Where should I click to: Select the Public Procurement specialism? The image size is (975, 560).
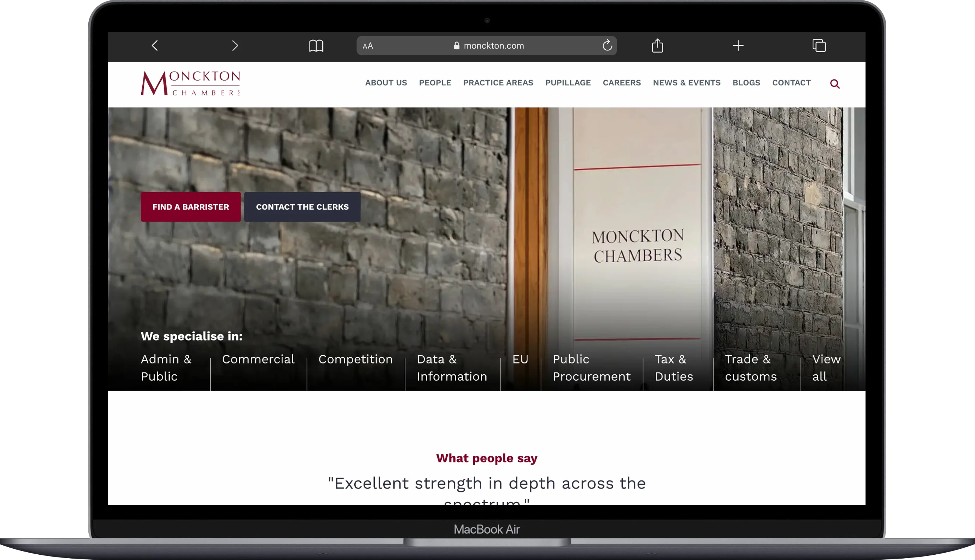[x=591, y=368]
